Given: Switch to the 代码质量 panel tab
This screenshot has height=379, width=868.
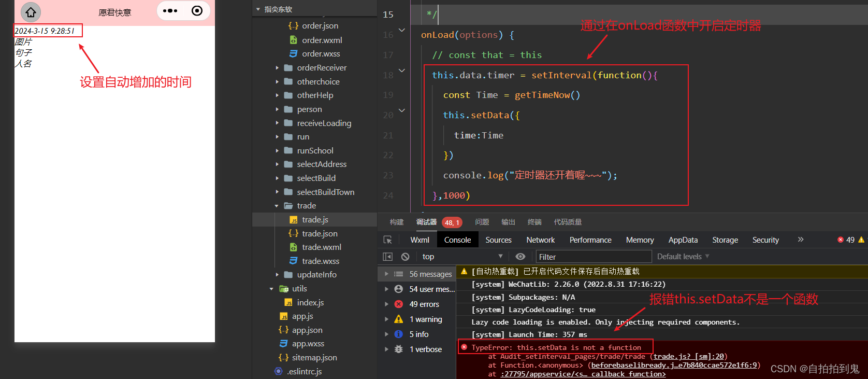Looking at the screenshot, I should pyautogui.click(x=568, y=222).
